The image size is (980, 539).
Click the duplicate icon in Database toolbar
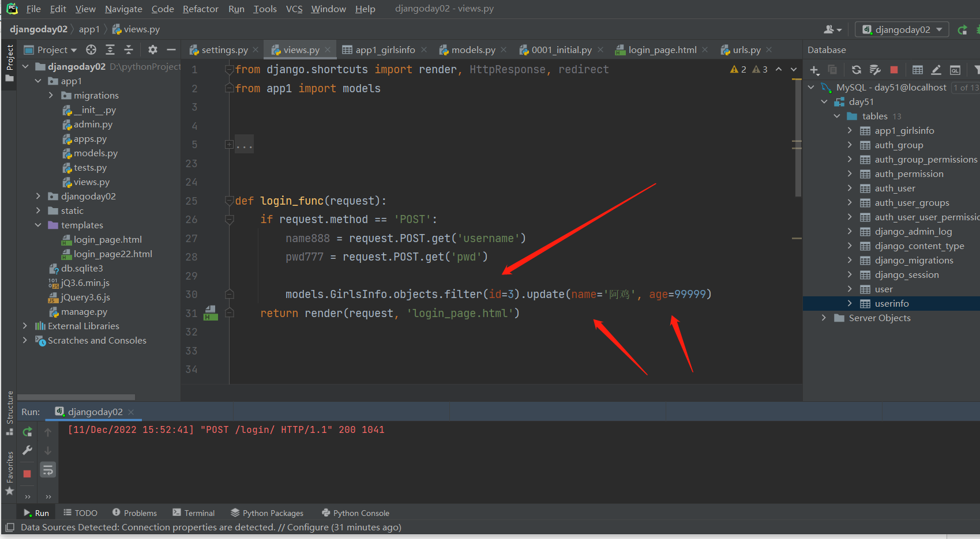[x=832, y=70]
